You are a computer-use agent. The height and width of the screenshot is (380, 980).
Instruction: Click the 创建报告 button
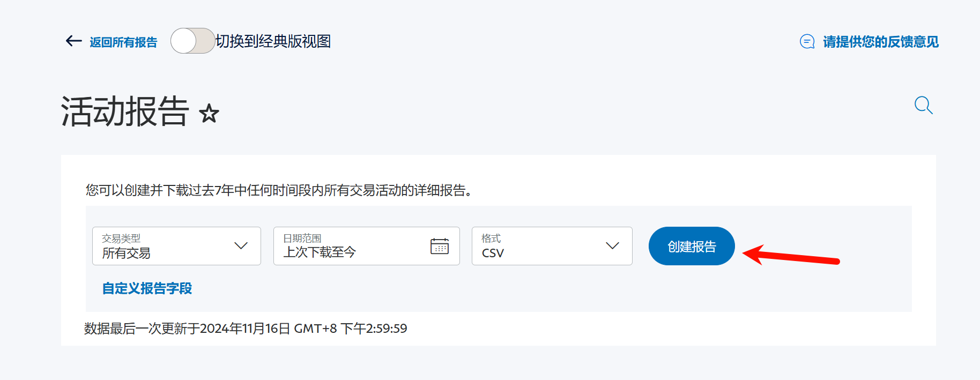(x=692, y=246)
